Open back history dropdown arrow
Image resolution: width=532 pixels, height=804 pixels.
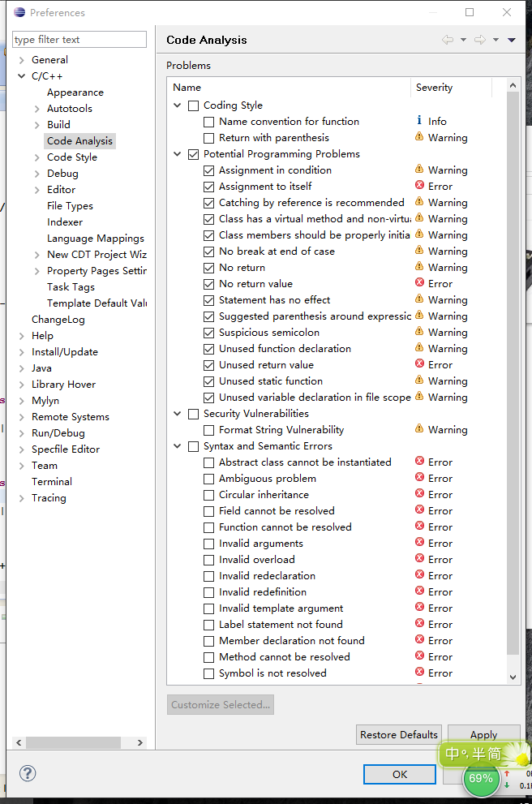point(463,40)
